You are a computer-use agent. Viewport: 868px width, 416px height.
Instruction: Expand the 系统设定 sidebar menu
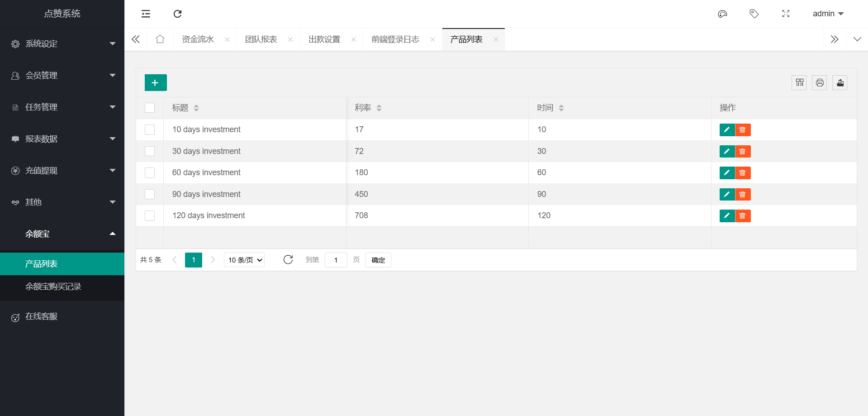(x=62, y=44)
